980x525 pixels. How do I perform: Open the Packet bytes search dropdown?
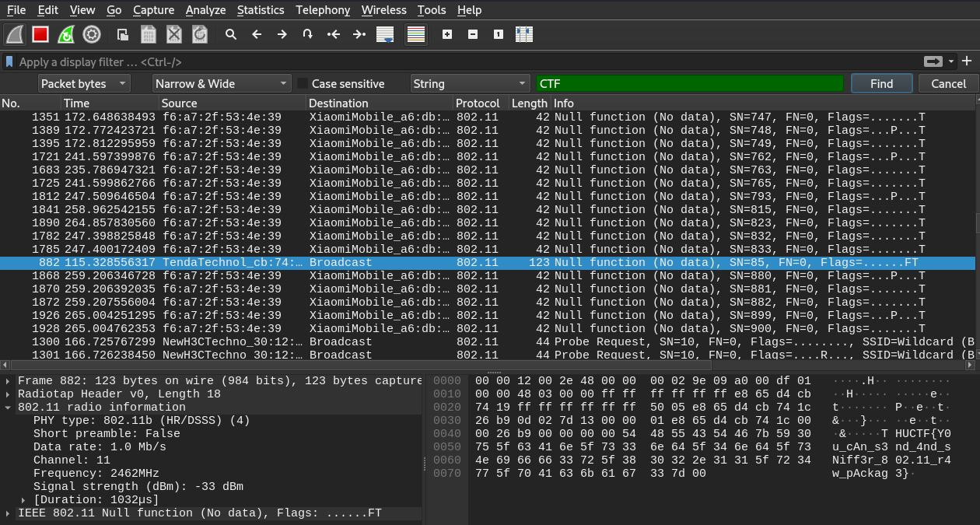pos(83,83)
